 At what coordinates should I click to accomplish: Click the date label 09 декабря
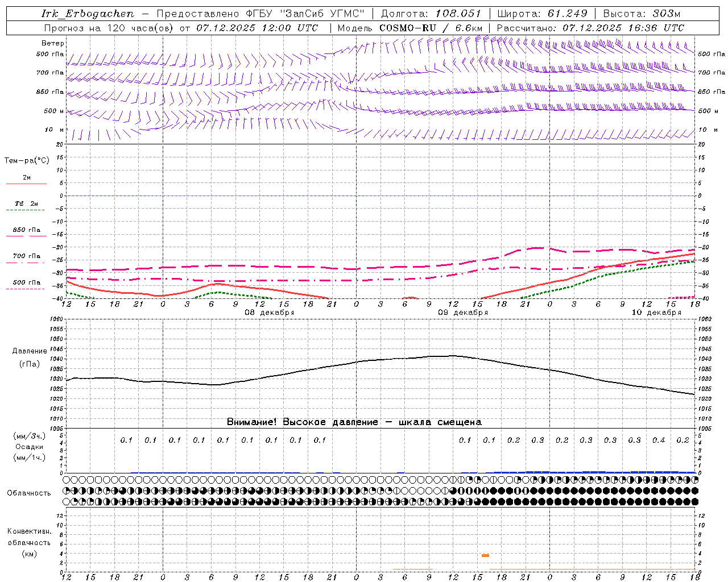pos(462,313)
